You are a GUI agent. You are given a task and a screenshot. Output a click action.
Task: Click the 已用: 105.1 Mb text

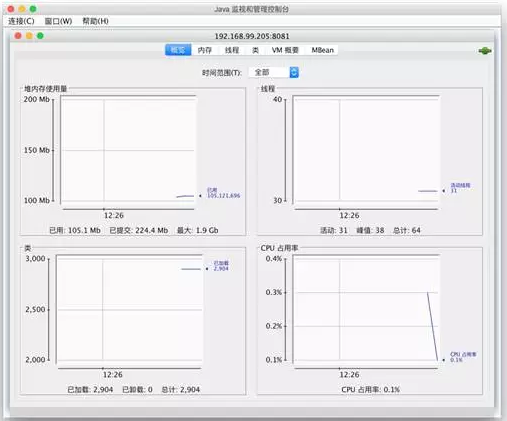(75, 230)
